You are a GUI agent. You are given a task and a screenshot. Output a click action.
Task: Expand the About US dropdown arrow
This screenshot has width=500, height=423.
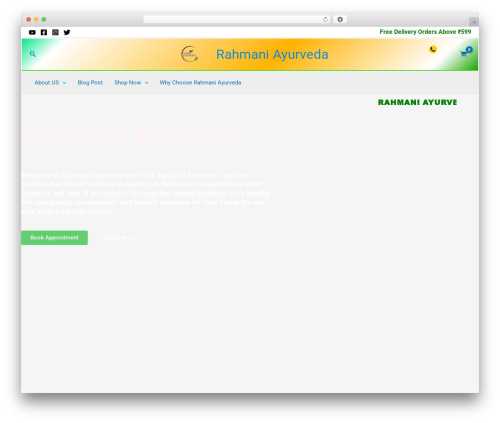(x=64, y=83)
